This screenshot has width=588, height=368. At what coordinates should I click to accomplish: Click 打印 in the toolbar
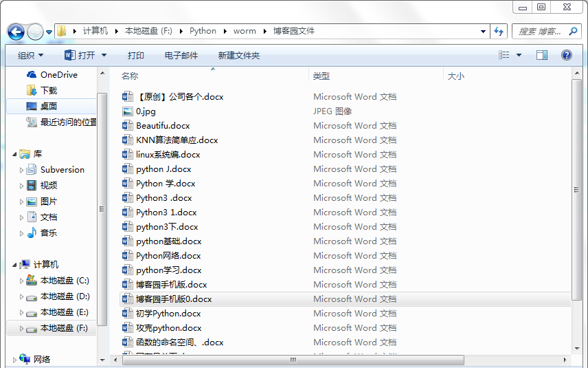[136, 56]
